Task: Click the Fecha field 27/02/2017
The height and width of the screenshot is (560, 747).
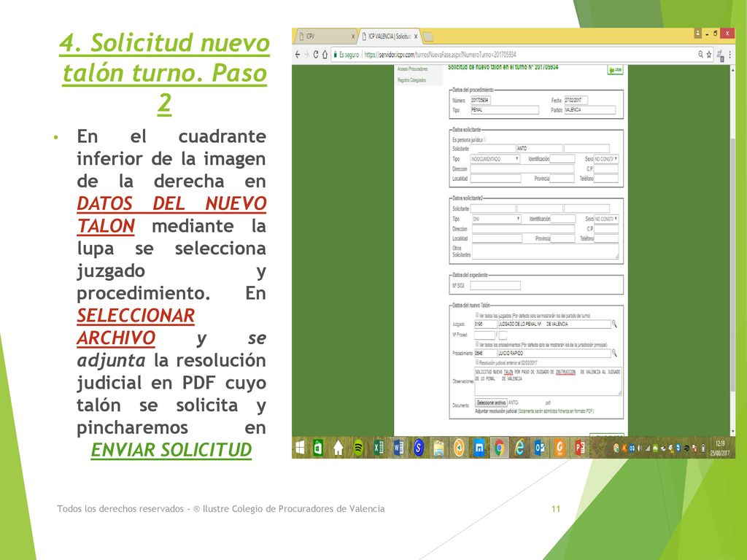Action: (x=576, y=100)
